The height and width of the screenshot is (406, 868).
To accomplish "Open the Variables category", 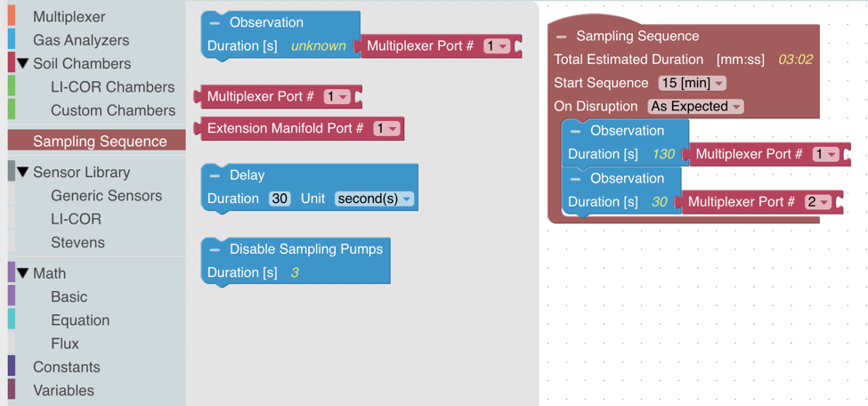I will coord(63,390).
